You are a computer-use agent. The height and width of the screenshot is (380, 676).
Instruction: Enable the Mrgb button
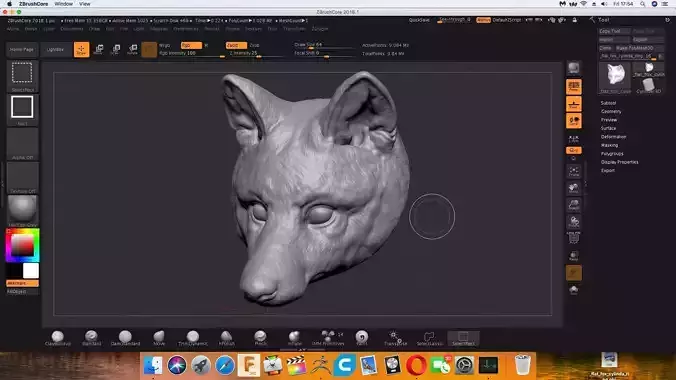(165, 45)
